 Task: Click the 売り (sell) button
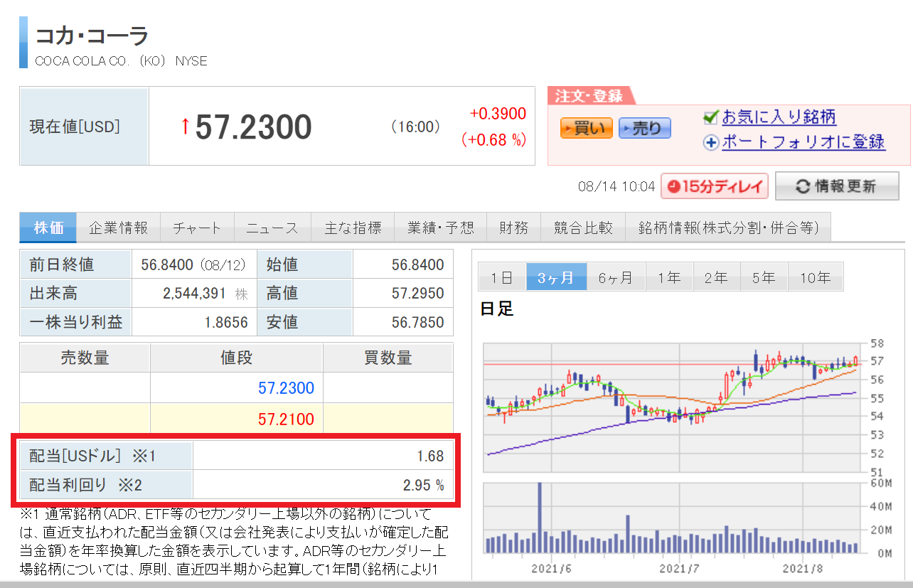click(645, 128)
